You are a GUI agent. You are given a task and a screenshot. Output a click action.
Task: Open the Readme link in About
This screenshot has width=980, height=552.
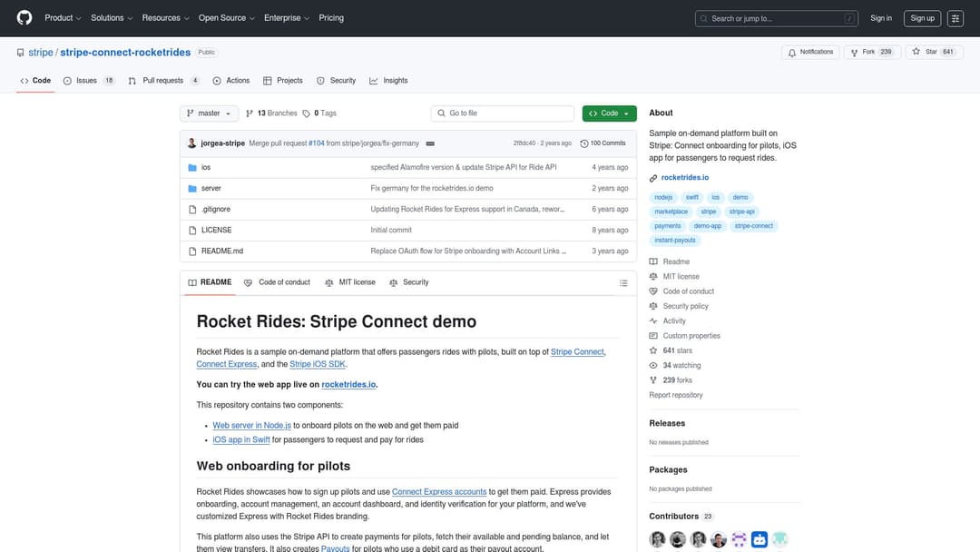(x=676, y=262)
